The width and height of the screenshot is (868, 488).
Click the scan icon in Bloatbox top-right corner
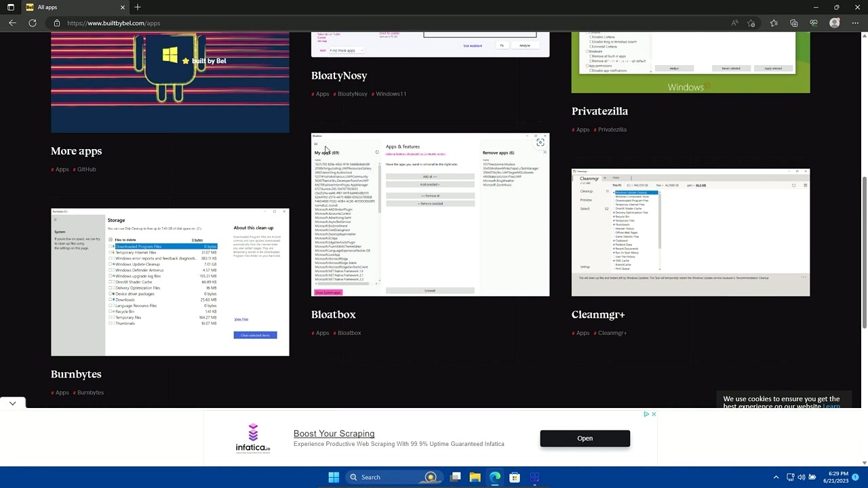click(x=540, y=142)
